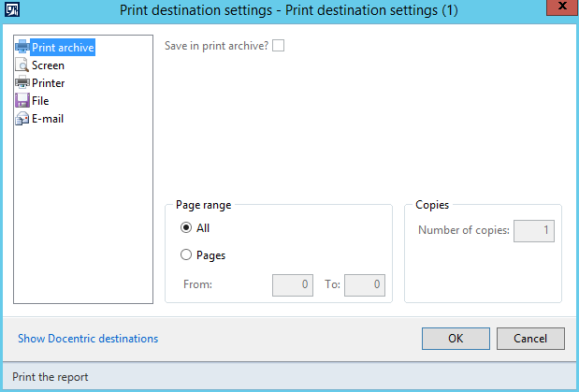Select the Print archive list entry
Image resolution: width=579 pixels, height=392 pixels.
click(63, 48)
